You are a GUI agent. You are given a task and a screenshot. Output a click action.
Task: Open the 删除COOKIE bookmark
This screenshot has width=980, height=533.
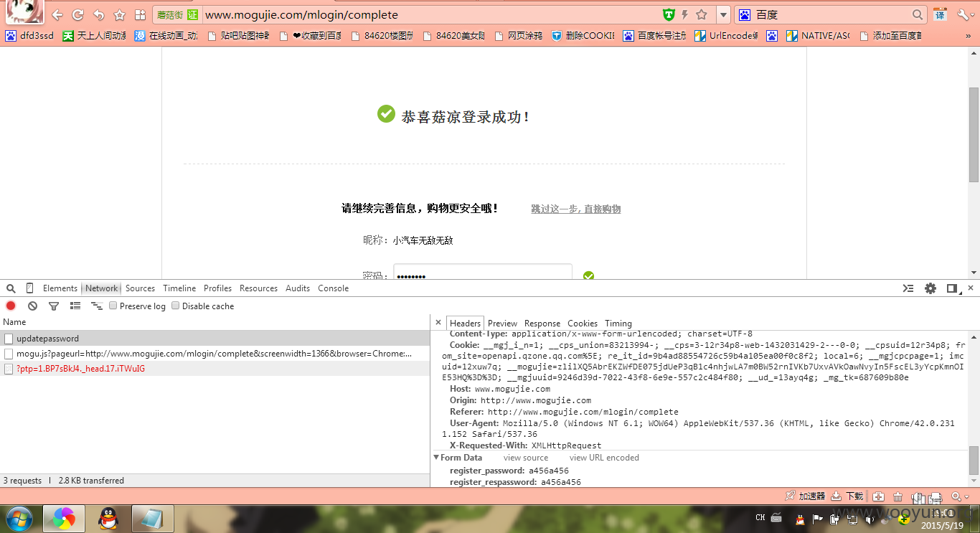pos(583,35)
